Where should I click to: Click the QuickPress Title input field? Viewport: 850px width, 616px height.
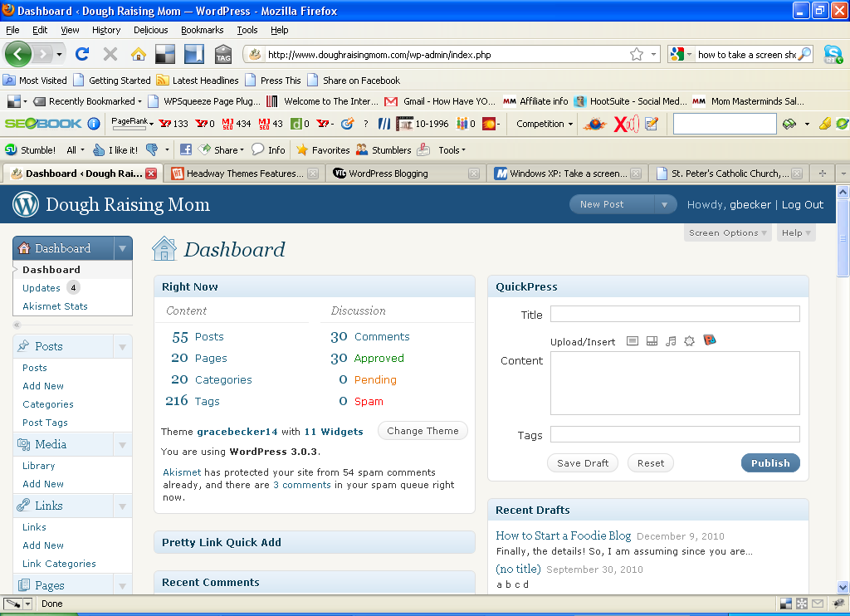click(675, 314)
